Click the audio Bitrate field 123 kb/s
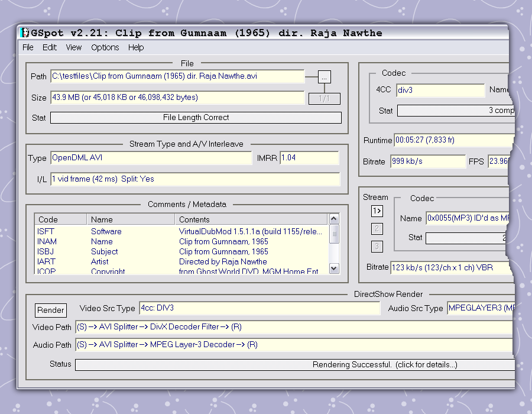 (x=451, y=268)
